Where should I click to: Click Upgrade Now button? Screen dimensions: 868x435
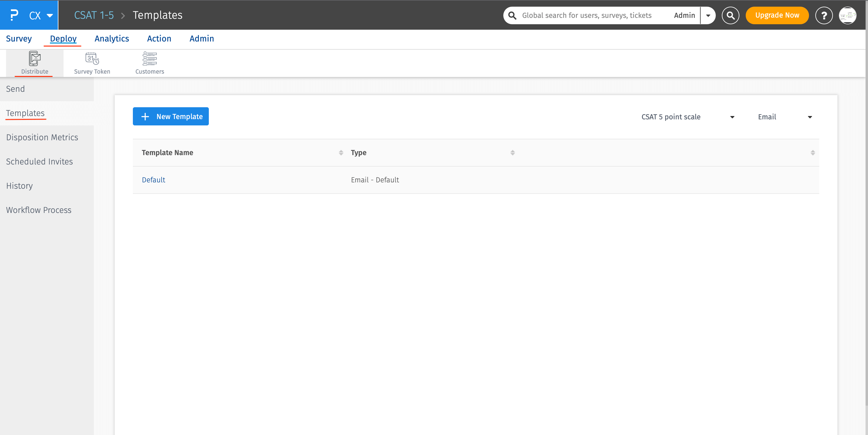tap(777, 15)
